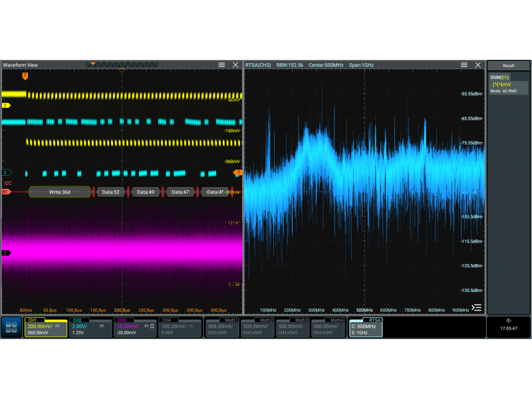Screen dimensions: 532x399
Task: Click the channel 2 ground marker
Action: 6,172
